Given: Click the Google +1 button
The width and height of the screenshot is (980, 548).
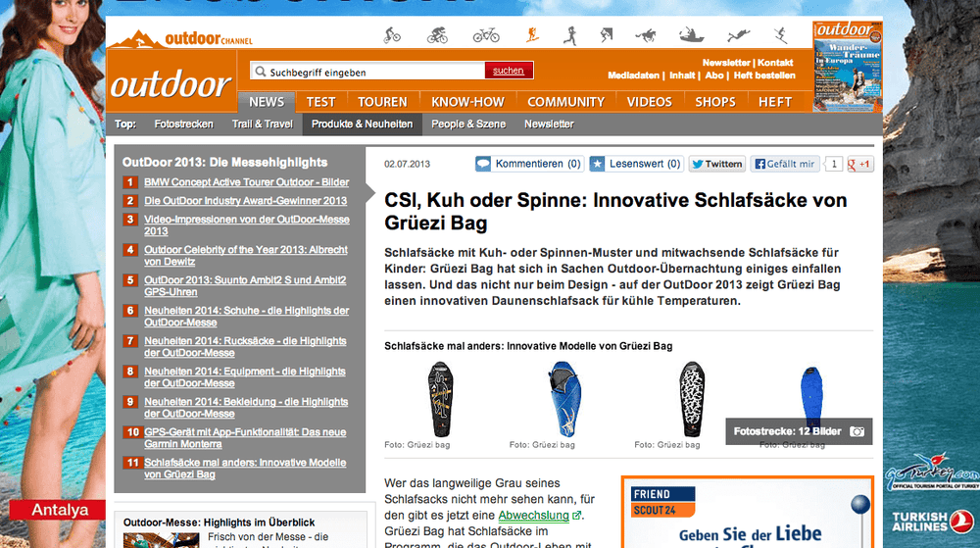Looking at the screenshot, I should pos(859,165).
